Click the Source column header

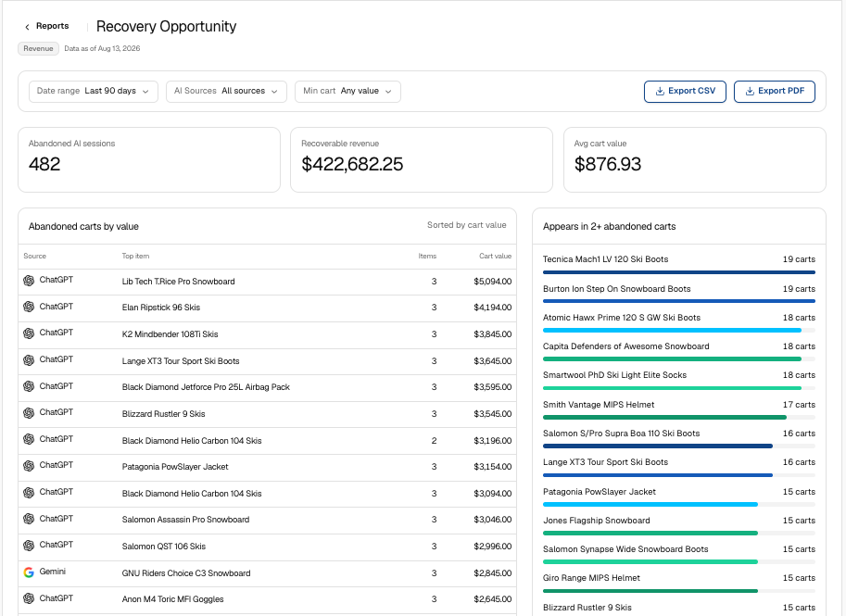[34, 257]
